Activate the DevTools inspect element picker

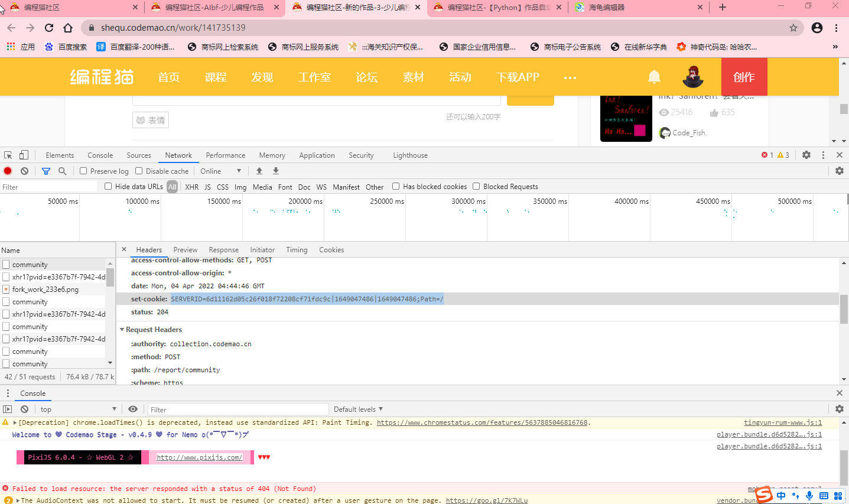(8, 155)
